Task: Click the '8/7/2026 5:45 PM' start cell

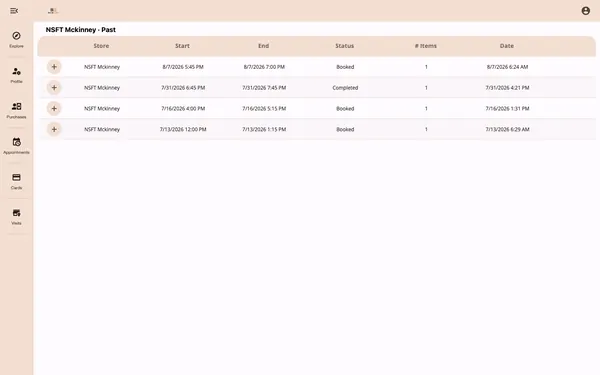Action: pos(183,67)
